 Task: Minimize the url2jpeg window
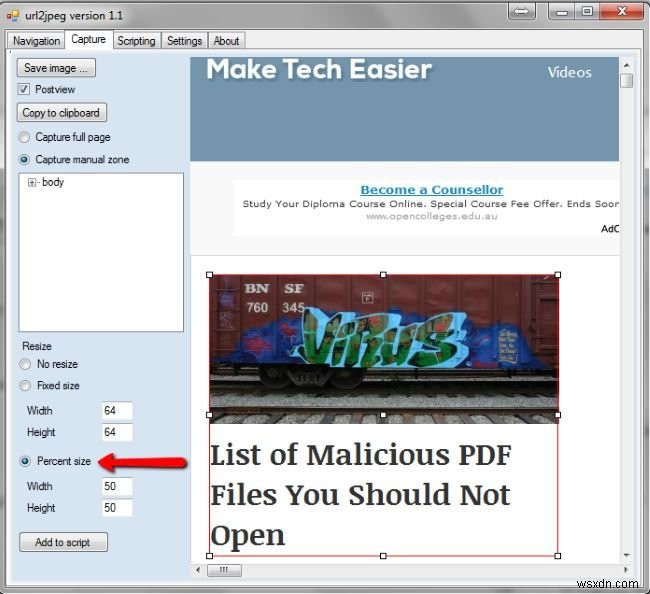pyautogui.click(x=562, y=12)
